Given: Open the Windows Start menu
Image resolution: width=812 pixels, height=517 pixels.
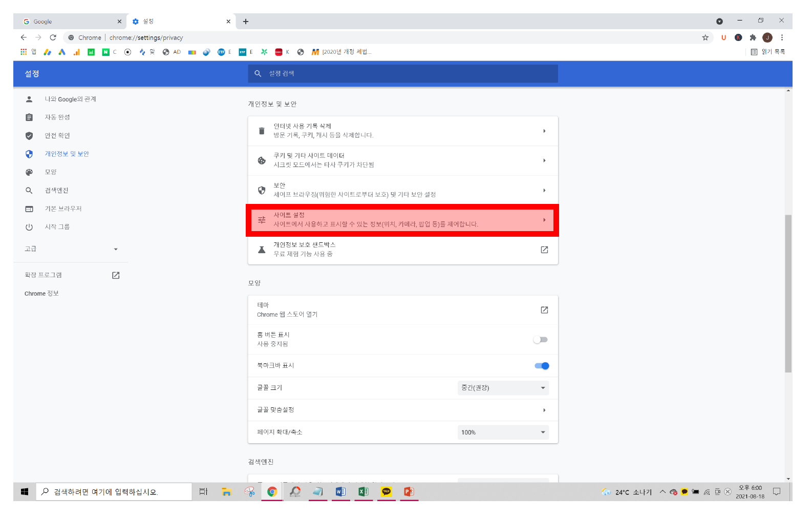Looking at the screenshot, I should [24, 492].
